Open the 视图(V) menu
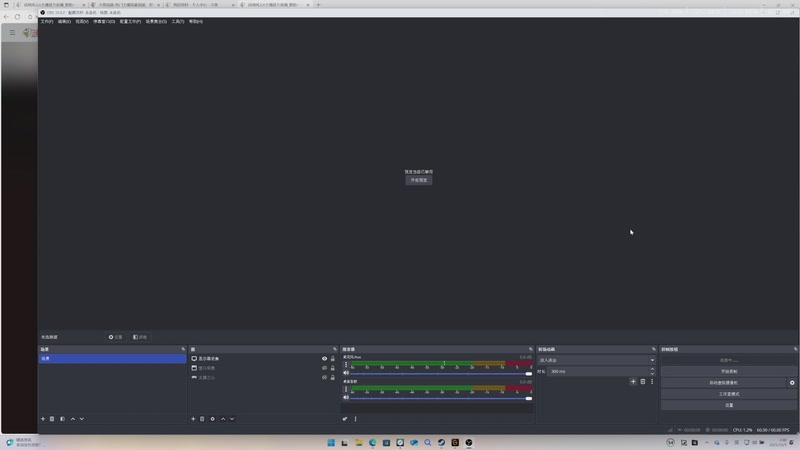The height and width of the screenshot is (450, 800). 82,21
